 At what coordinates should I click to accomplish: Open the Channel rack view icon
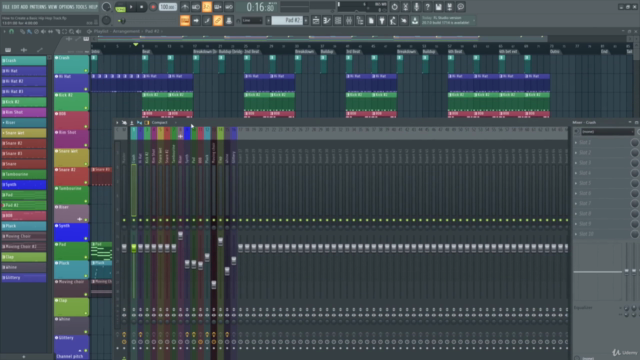[338, 20]
